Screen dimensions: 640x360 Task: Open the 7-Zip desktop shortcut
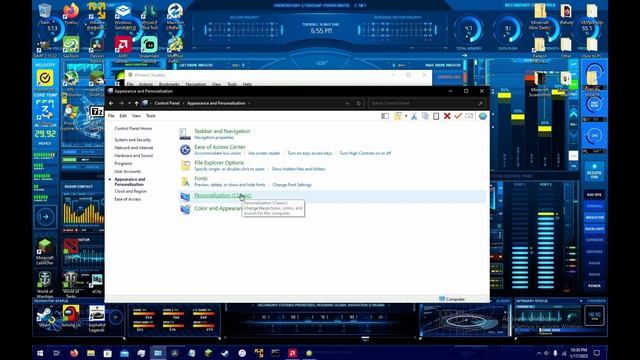(97, 115)
